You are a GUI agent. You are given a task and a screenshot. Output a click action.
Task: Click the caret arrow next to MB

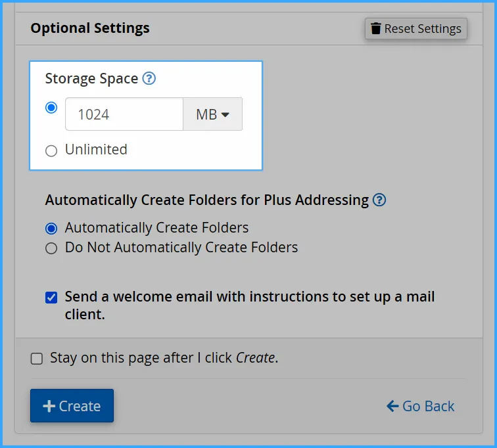pos(225,114)
